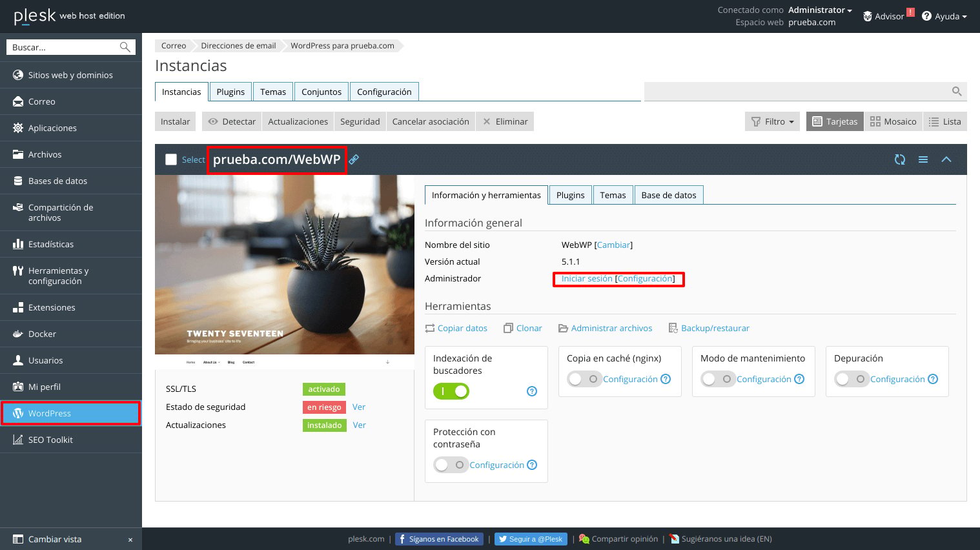Viewport: 980px width, 550px height.
Task: Open Mi perfil in the sidebar
Action: click(x=70, y=387)
